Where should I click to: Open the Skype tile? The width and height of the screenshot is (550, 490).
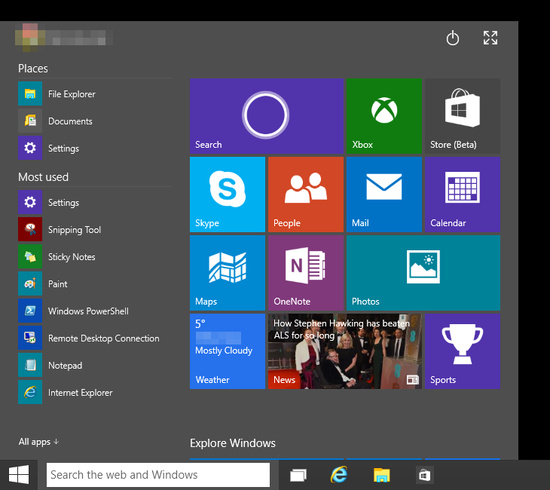227,194
